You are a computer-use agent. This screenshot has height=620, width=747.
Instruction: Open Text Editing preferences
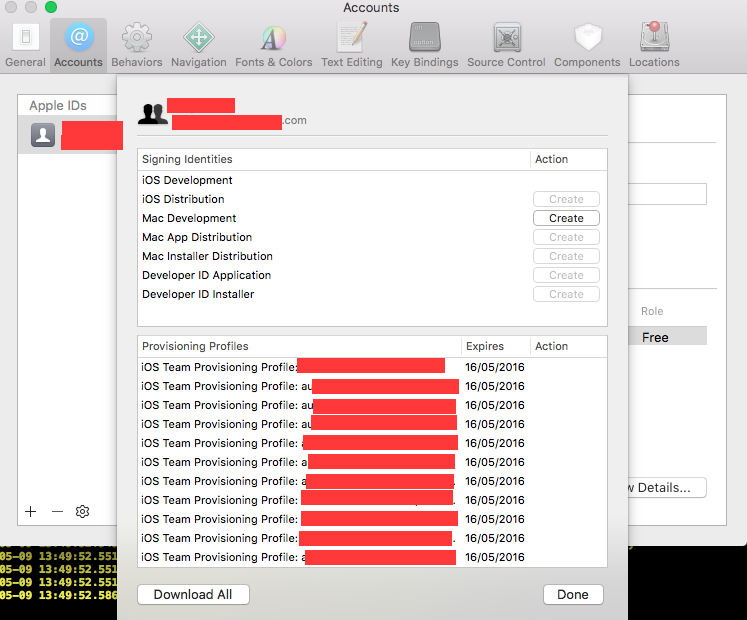[352, 46]
